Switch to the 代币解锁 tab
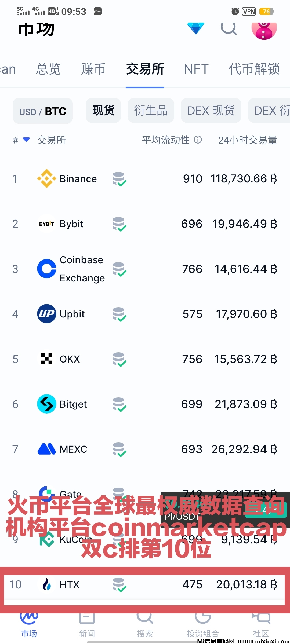 [254, 69]
